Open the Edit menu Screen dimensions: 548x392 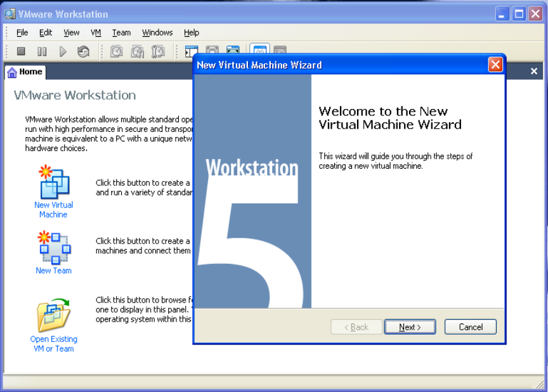(x=46, y=32)
